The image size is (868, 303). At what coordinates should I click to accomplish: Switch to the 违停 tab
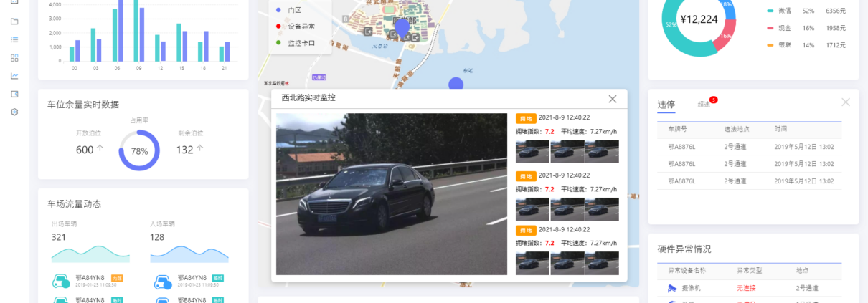click(x=666, y=105)
